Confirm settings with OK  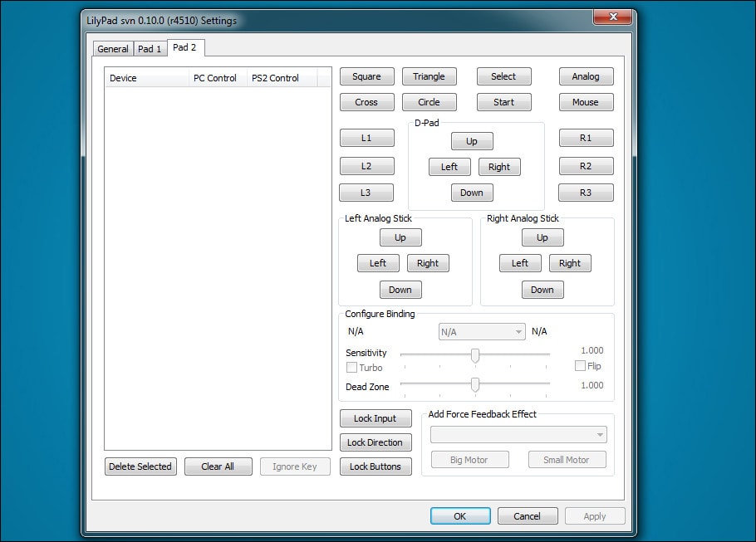460,516
